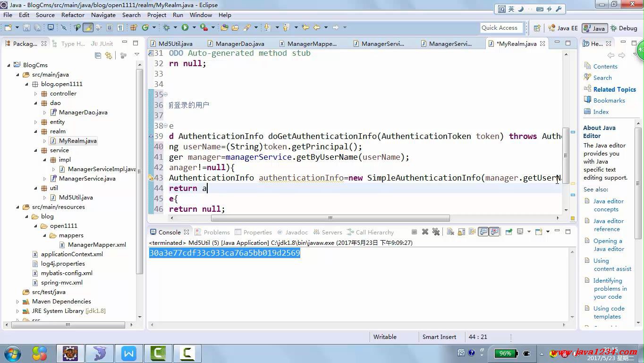
Task: Click the Collapse All icon in Package Explorer
Action: click(98, 55)
